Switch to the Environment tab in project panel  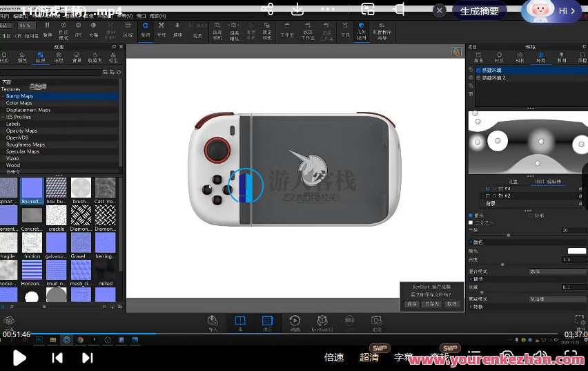point(540,57)
